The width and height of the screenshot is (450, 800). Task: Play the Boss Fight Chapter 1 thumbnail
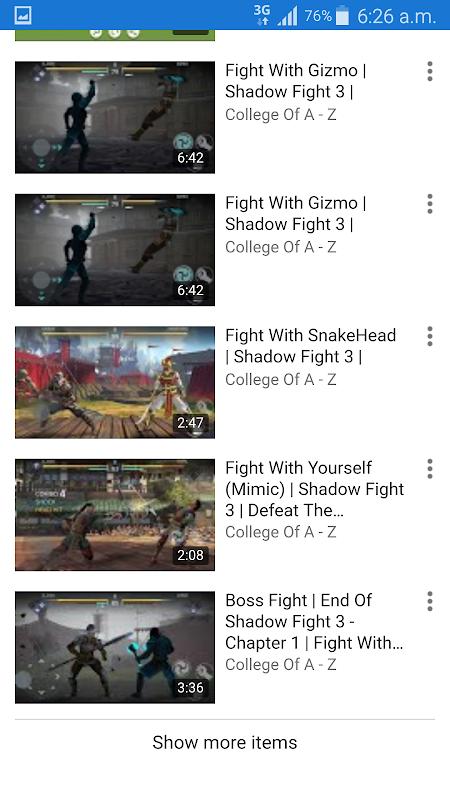pos(115,647)
